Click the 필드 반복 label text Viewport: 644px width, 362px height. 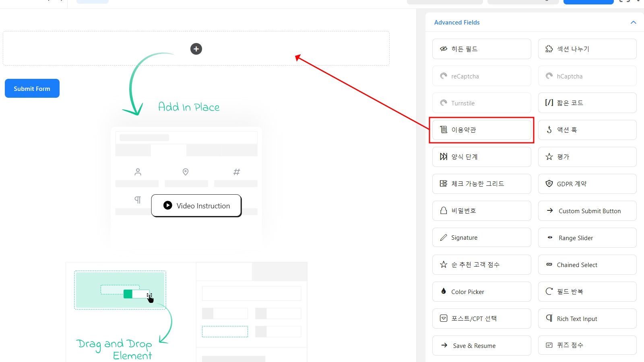(570, 292)
